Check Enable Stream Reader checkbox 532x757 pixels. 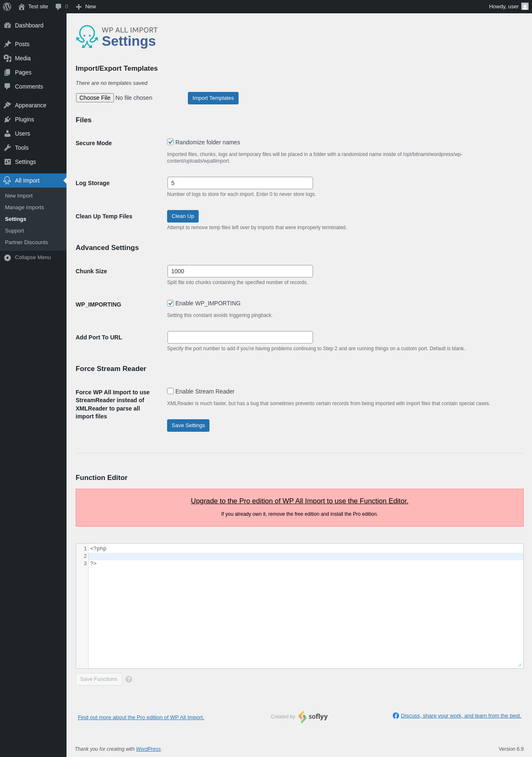coord(170,391)
